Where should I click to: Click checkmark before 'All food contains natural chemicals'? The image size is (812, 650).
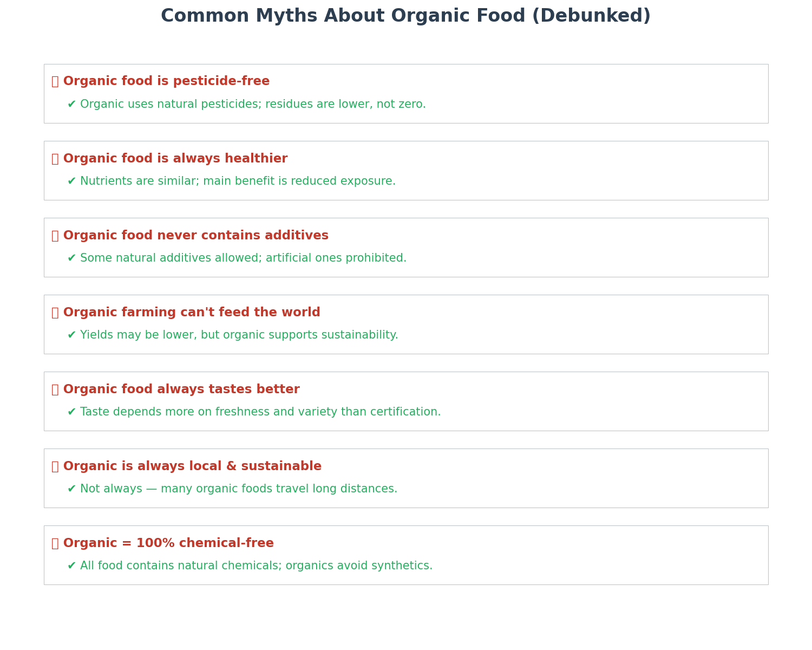(x=71, y=566)
